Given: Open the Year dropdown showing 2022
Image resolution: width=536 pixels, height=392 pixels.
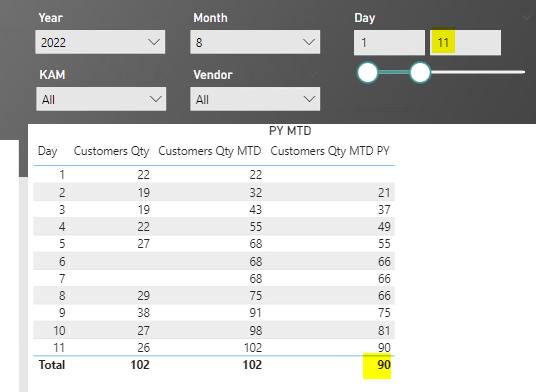Looking at the screenshot, I should (100, 42).
